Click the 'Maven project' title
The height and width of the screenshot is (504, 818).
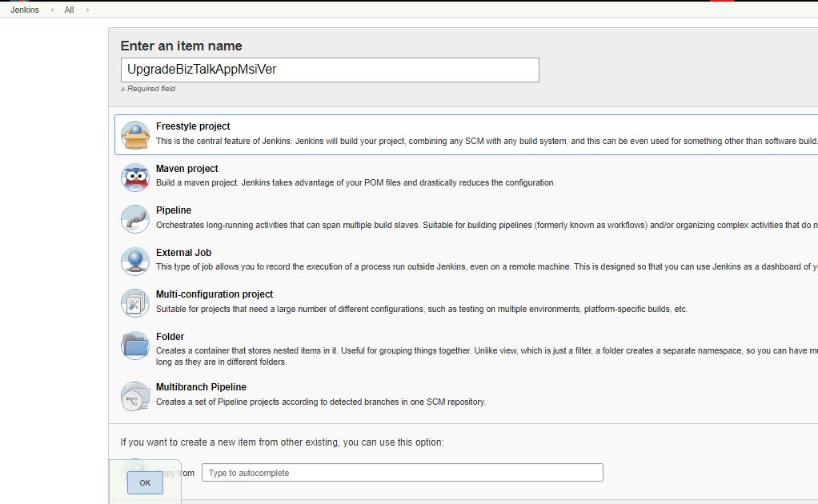click(x=186, y=169)
